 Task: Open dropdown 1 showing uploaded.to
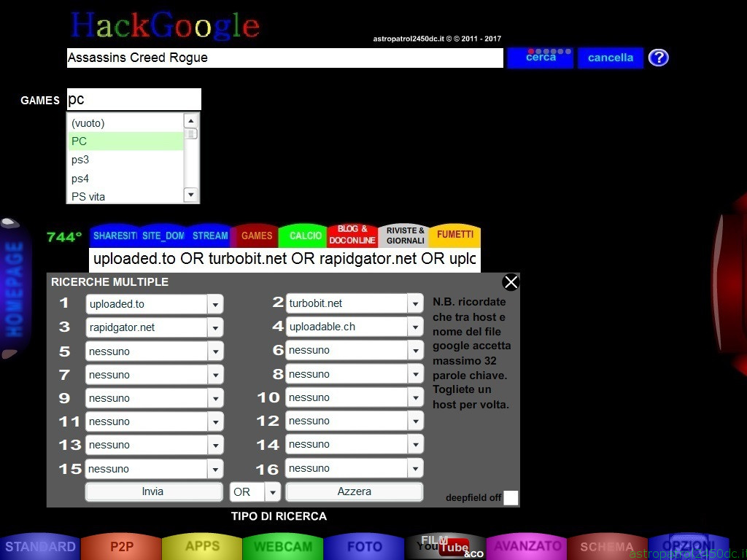155,304
